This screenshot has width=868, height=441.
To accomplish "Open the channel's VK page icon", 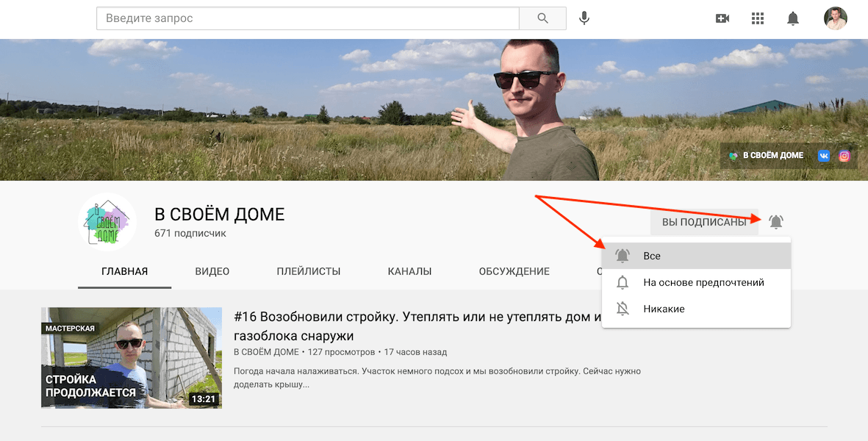I will tap(824, 155).
